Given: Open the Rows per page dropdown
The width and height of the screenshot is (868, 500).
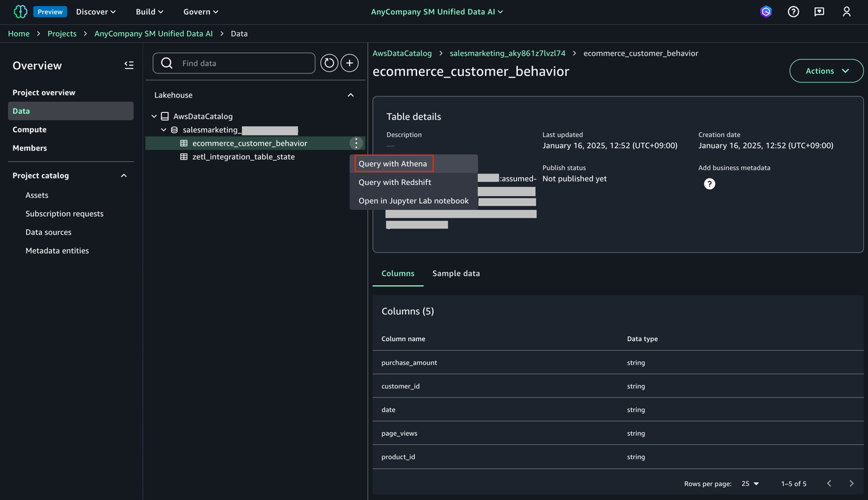Looking at the screenshot, I should click(750, 484).
